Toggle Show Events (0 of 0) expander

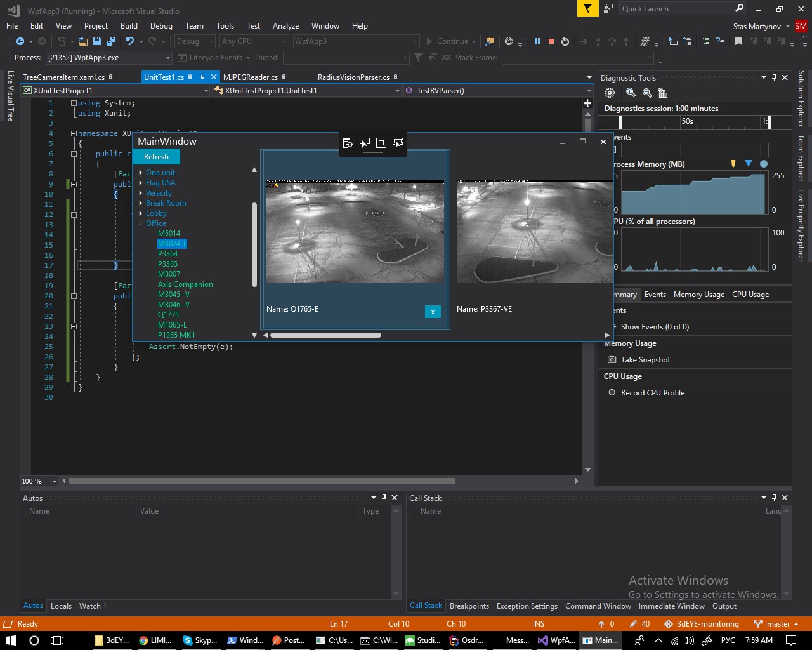614,327
